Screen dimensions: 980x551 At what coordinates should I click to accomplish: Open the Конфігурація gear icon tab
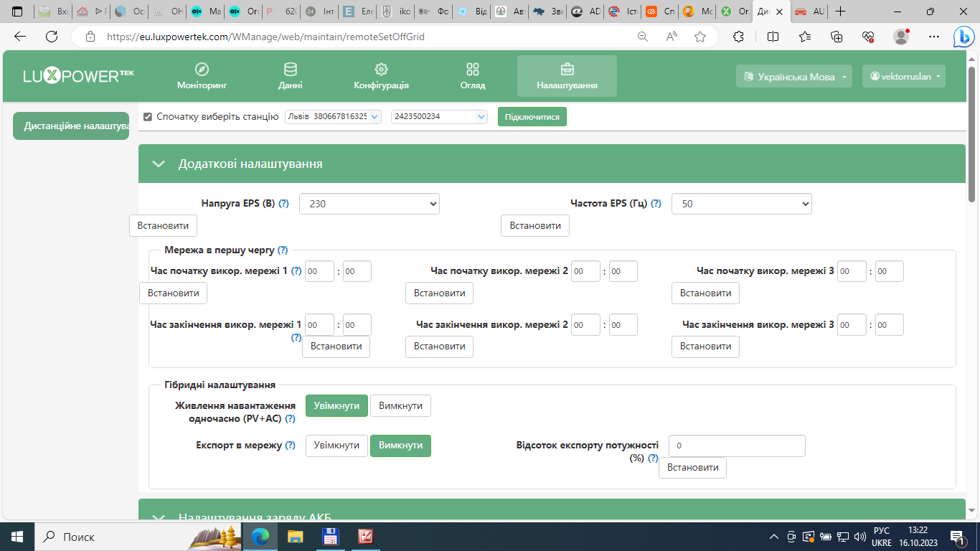coord(381,76)
